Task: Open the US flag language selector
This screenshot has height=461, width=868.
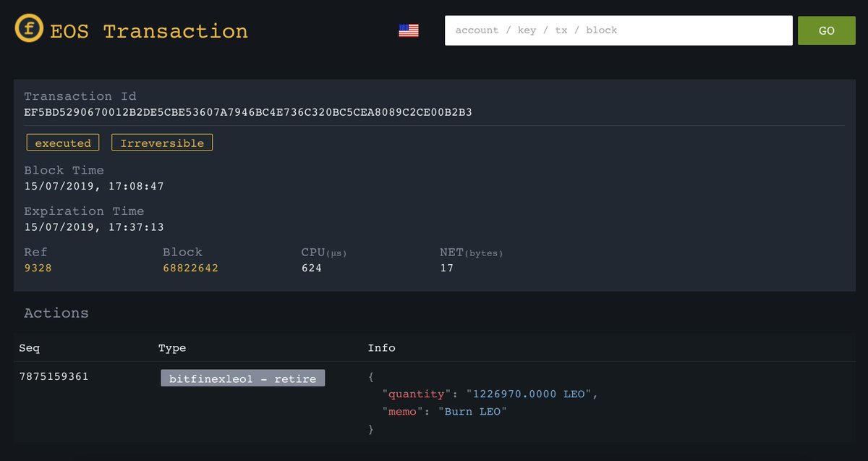Action: pos(409,30)
